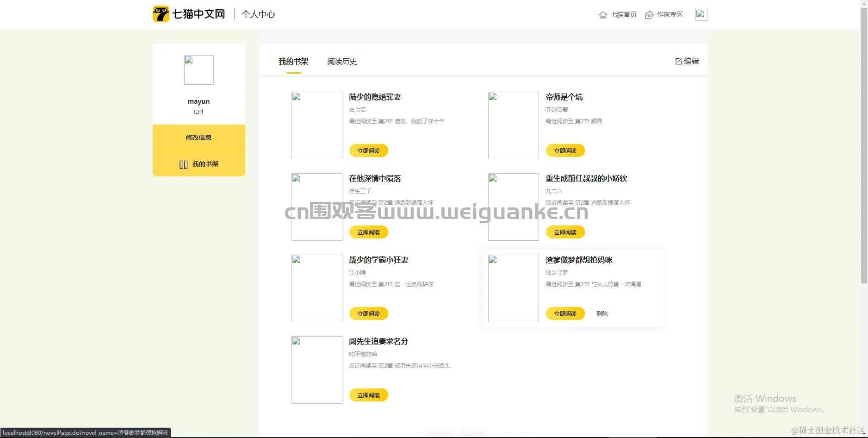Open 修改信息 in the sidebar
The height and width of the screenshot is (438, 868).
199,138
